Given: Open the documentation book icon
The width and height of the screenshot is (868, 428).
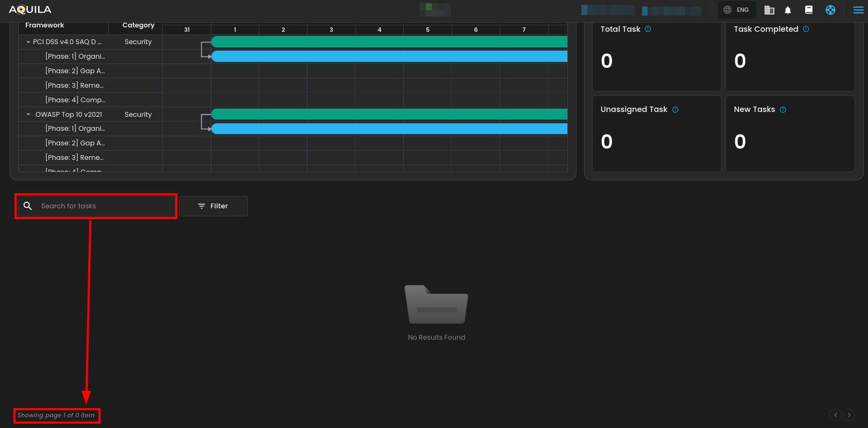Looking at the screenshot, I should tap(808, 10).
